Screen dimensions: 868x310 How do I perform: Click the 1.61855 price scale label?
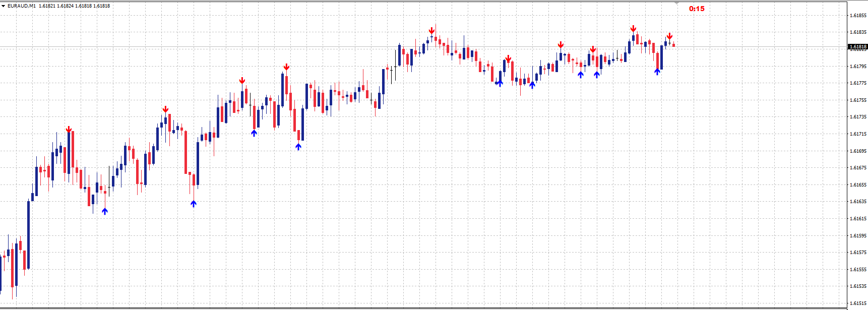coord(858,15)
